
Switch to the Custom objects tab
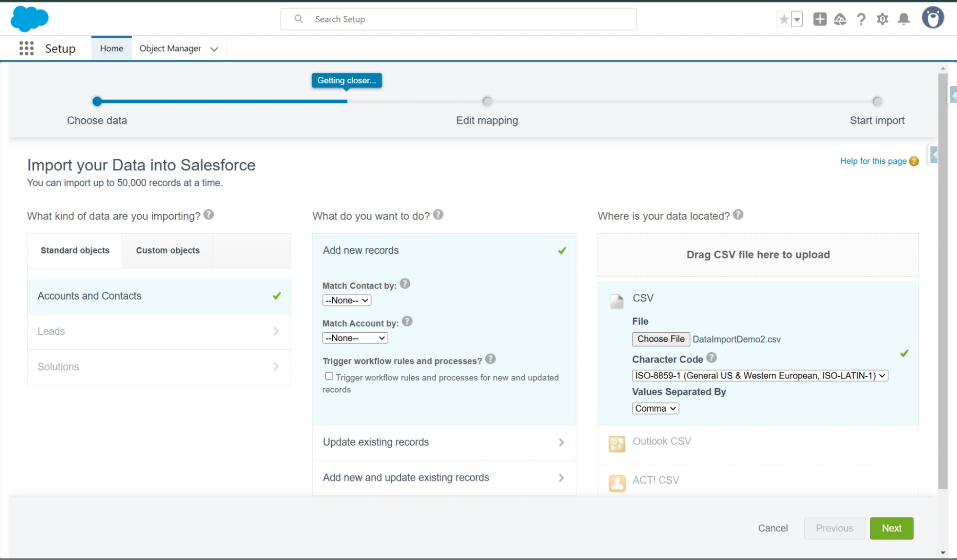(168, 250)
